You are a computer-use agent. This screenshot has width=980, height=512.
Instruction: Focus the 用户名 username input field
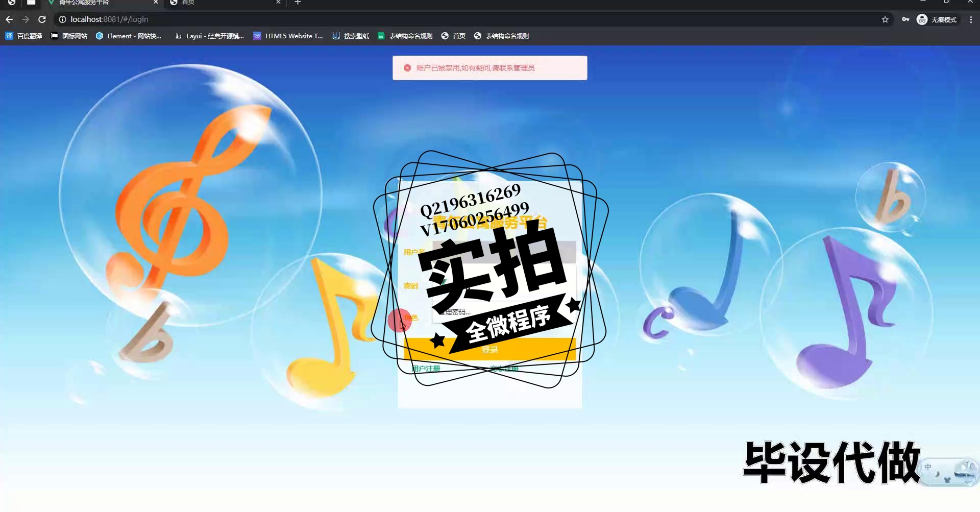(504, 252)
